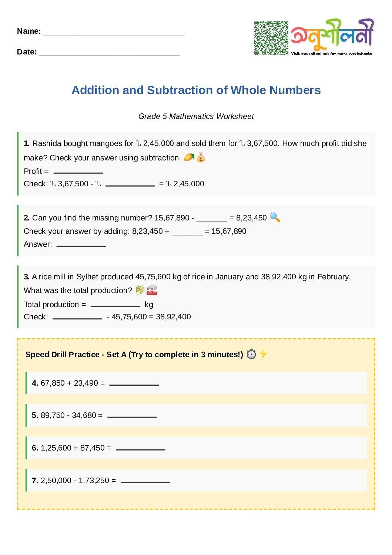Click the Total production answer blank

(115, 305)
